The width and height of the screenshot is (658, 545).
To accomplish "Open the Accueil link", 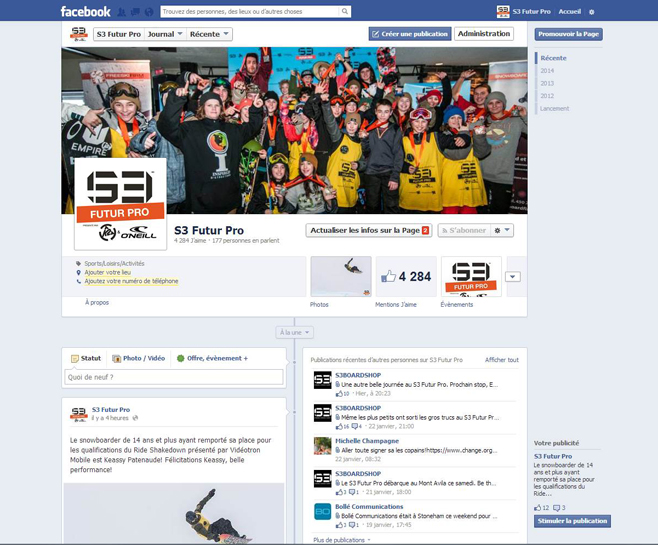I will pos(569,12).
